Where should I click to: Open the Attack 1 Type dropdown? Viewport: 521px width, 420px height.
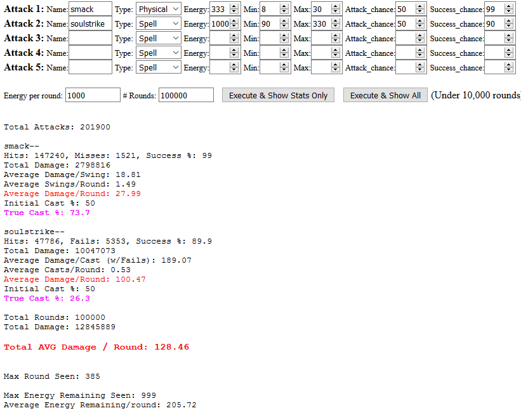pyautogui.click(x=158, y=10)
